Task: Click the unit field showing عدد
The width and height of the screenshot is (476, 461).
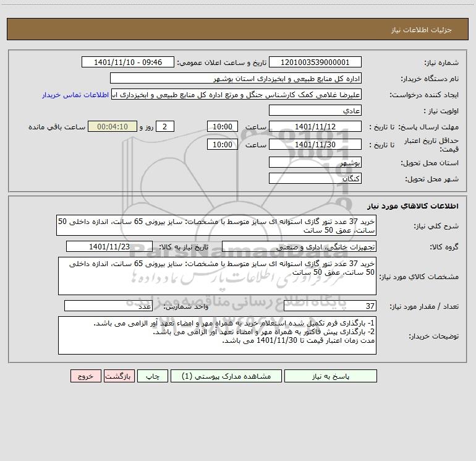Action: 108,306
